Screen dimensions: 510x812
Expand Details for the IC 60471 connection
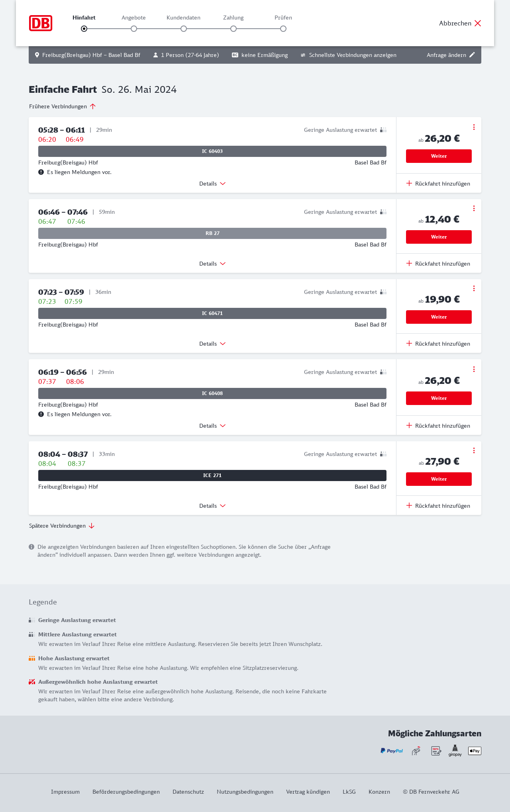tap(212, 344)
